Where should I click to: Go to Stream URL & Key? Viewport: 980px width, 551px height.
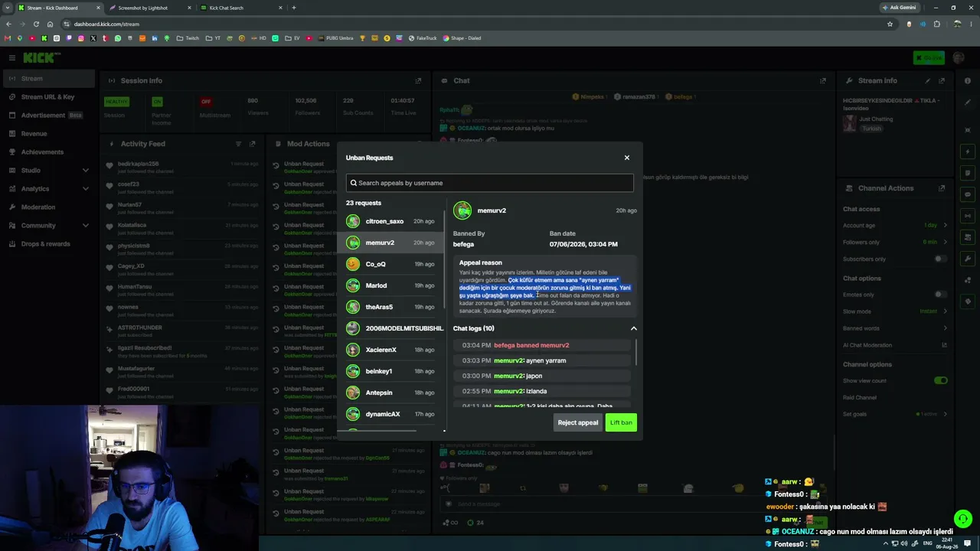(x=47, y=97)
